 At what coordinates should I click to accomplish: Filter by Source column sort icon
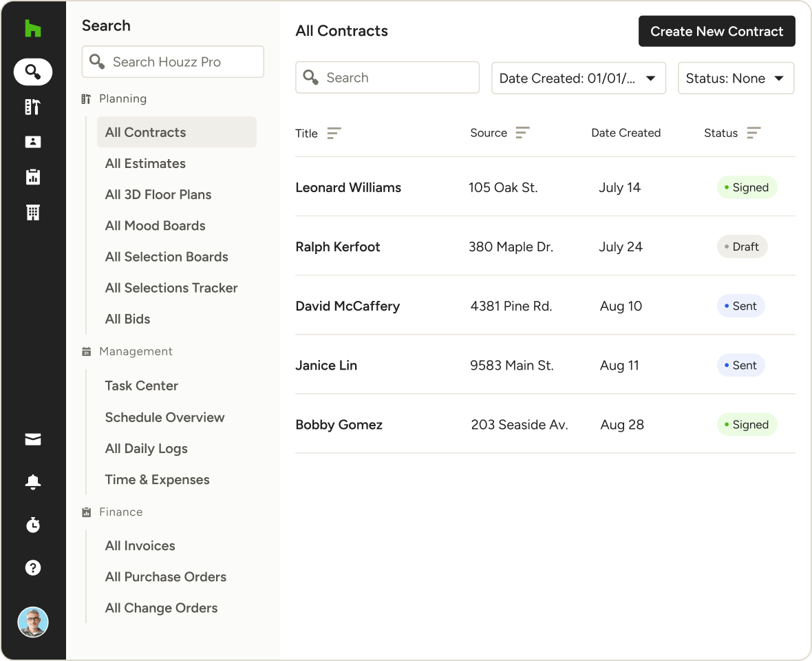coord(523,133)
